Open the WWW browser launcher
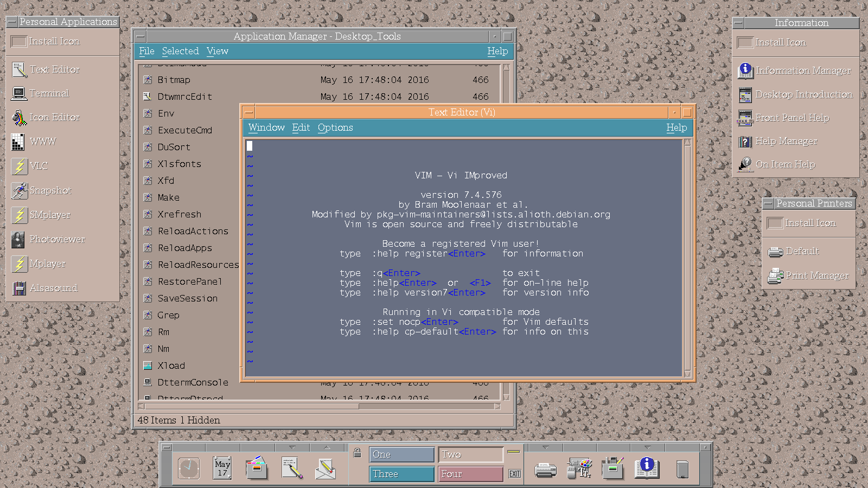The image size is (868, 488). coord(34,142)
